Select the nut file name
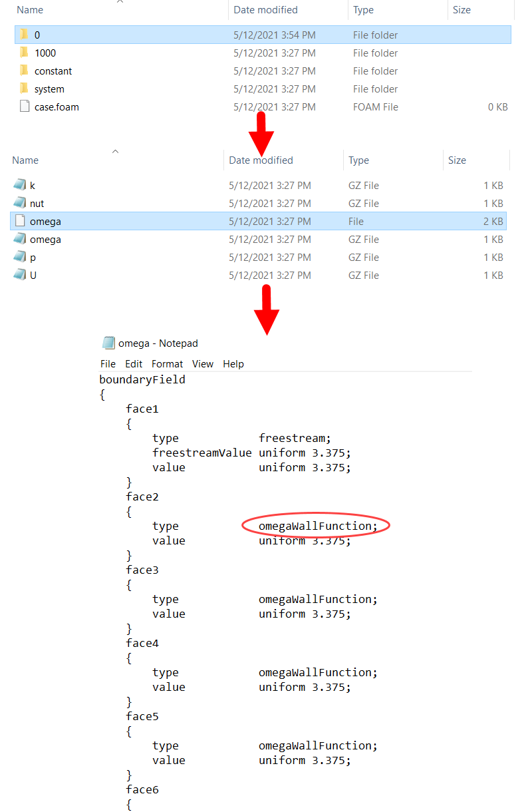 point(37,203)
